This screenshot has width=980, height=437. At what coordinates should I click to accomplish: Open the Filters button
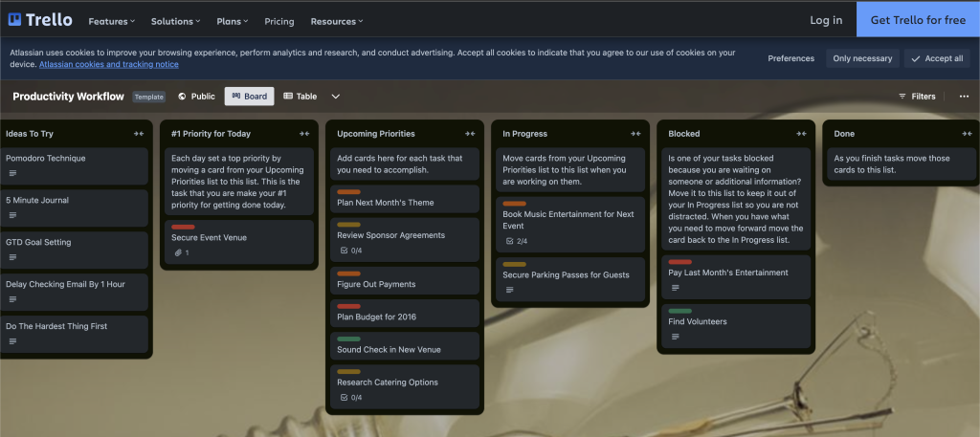pyautogui.click(x=917, y=97)
